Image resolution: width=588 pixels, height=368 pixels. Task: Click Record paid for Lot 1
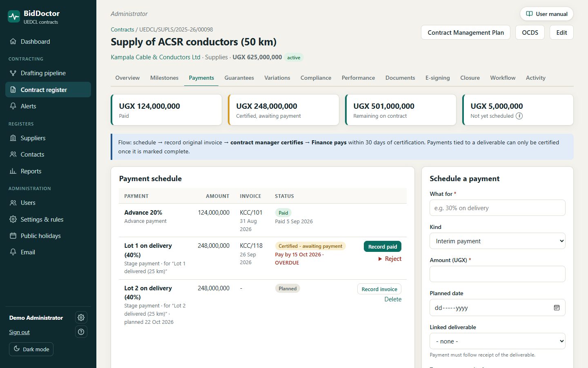pyautogui.click(x=383, y=247)
